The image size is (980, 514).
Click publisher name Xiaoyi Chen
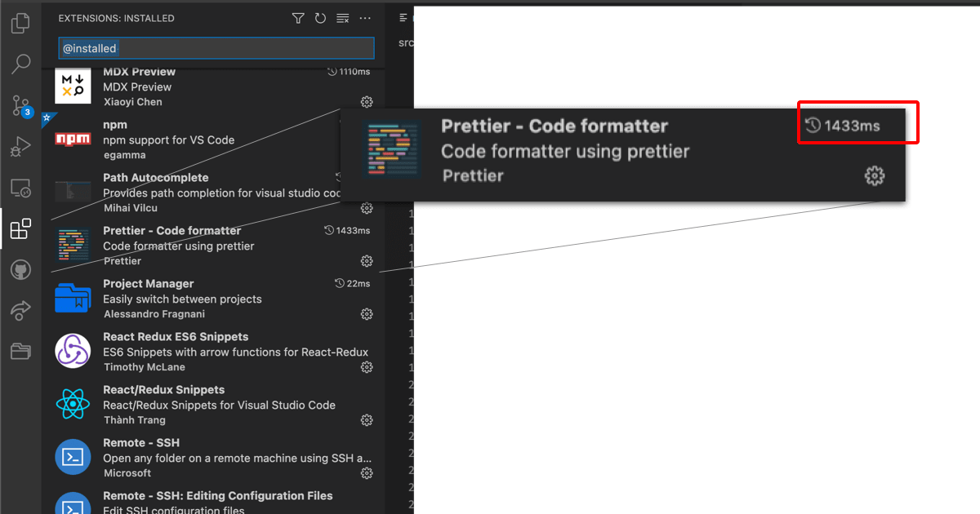coord(133,102)
